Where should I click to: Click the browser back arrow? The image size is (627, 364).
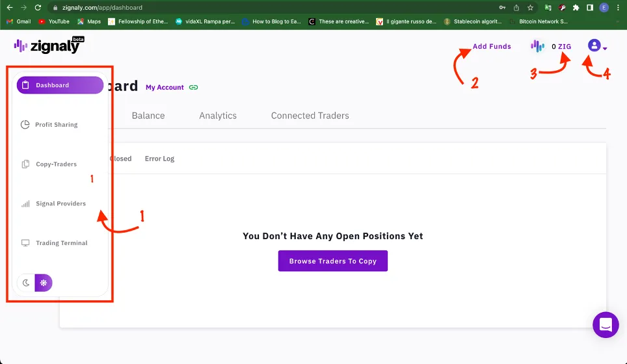[10, 8]
